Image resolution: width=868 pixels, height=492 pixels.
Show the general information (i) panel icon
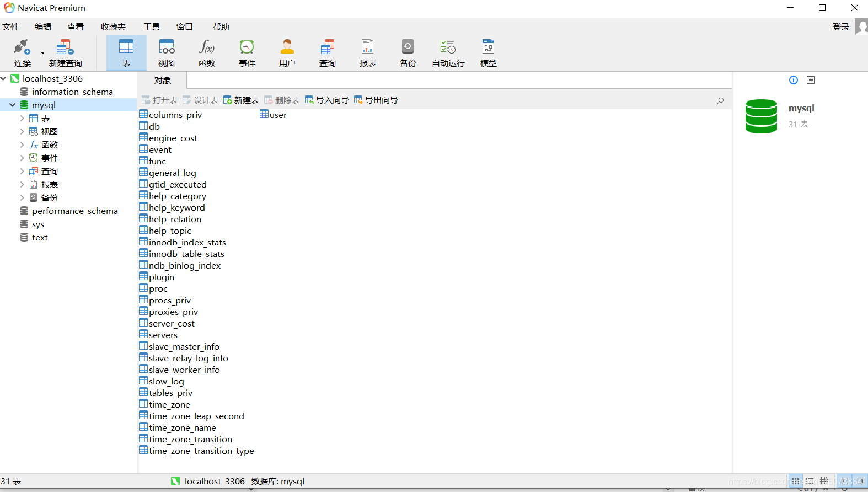pyautogui.click(x=794, y=80)
